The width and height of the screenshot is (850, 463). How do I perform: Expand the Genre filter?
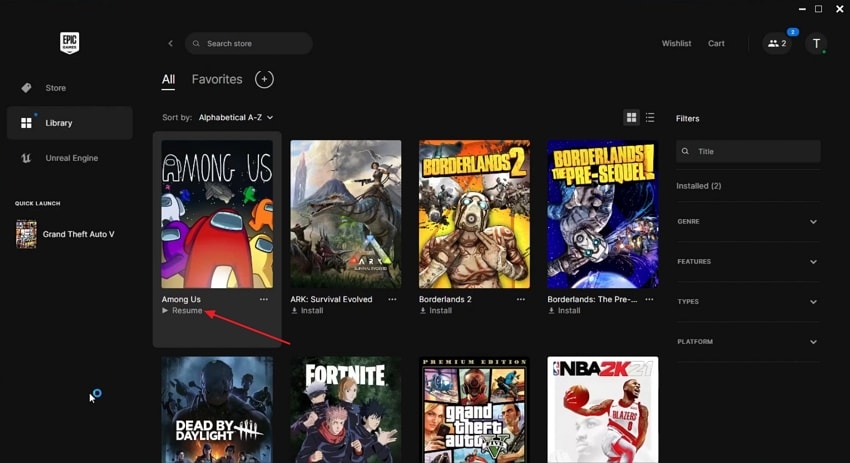click(x=748, y=222)
